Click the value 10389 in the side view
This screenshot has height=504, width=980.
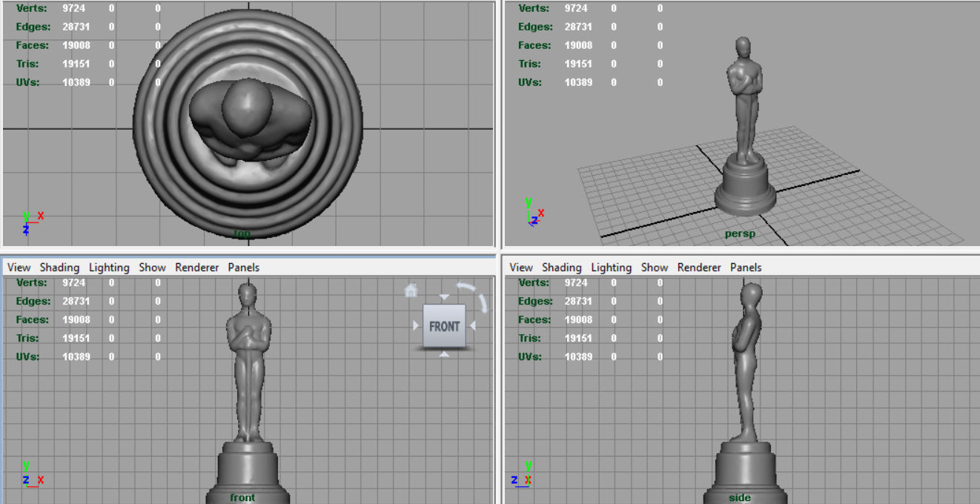point(578,357)
